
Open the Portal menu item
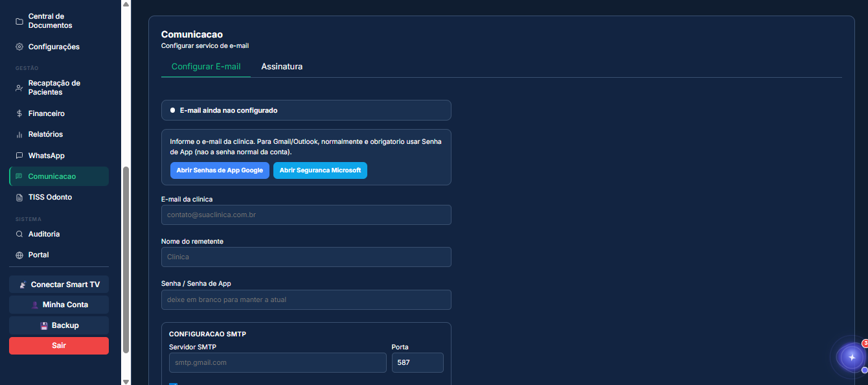click(x=59, y=255)
